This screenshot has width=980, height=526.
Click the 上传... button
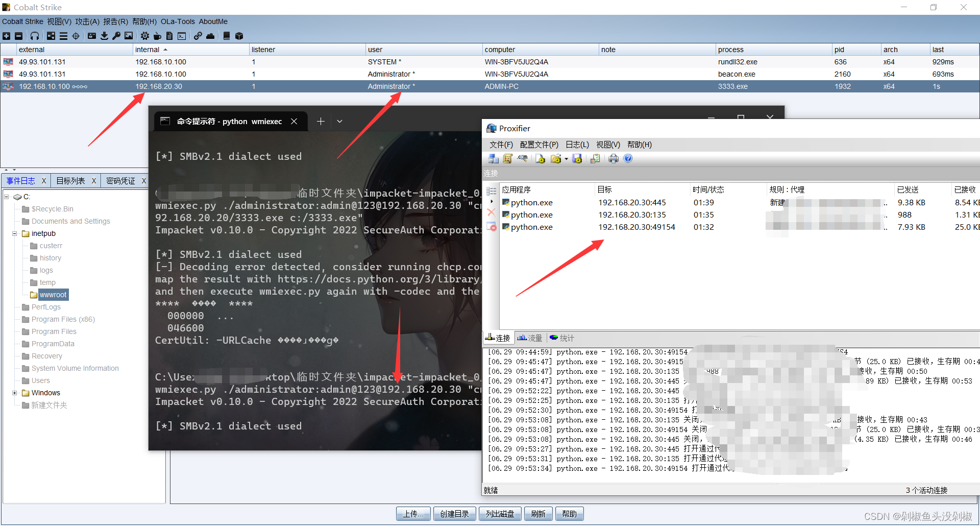[x=413, y=514]
